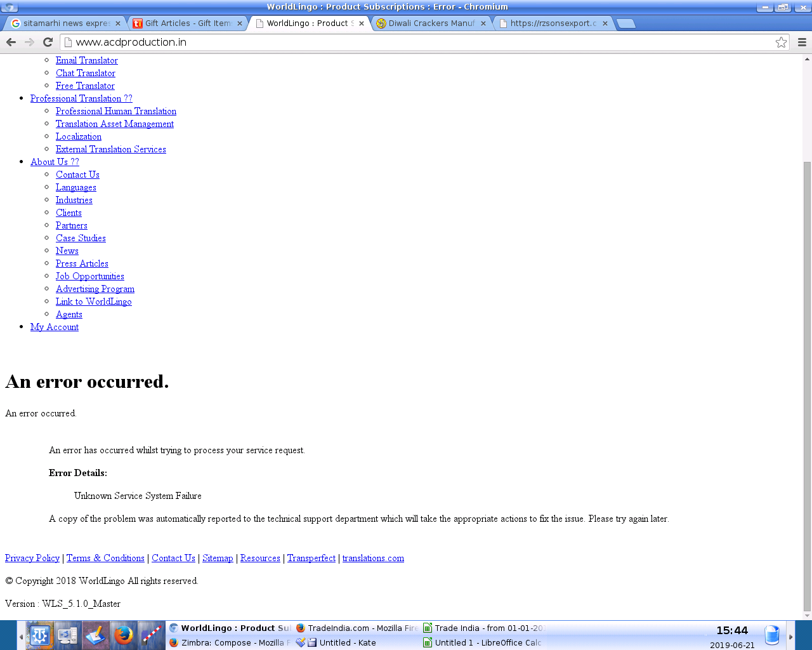This screenshot has width=812, height=650.
Task: Open the Chat Translator link
Action: click(x=86, y=73)
